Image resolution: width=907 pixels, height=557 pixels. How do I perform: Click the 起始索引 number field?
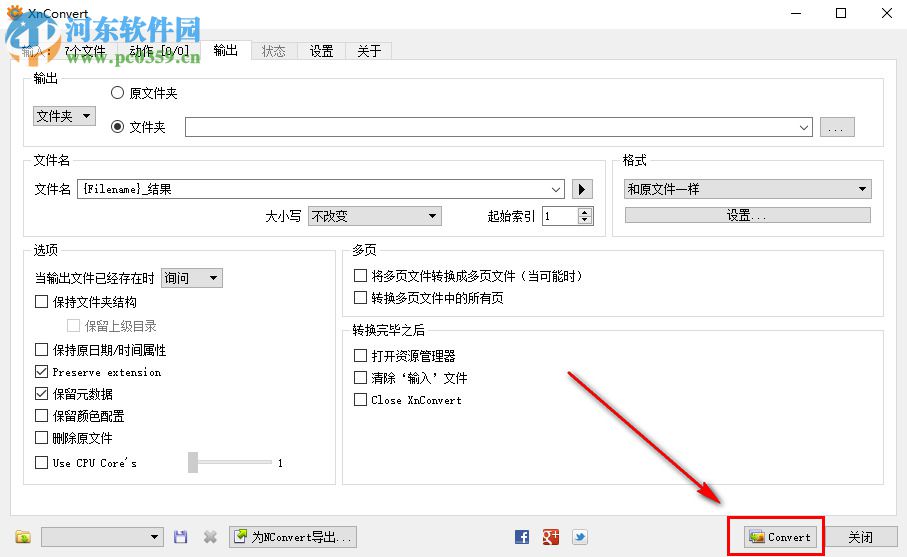click(560, 216)
